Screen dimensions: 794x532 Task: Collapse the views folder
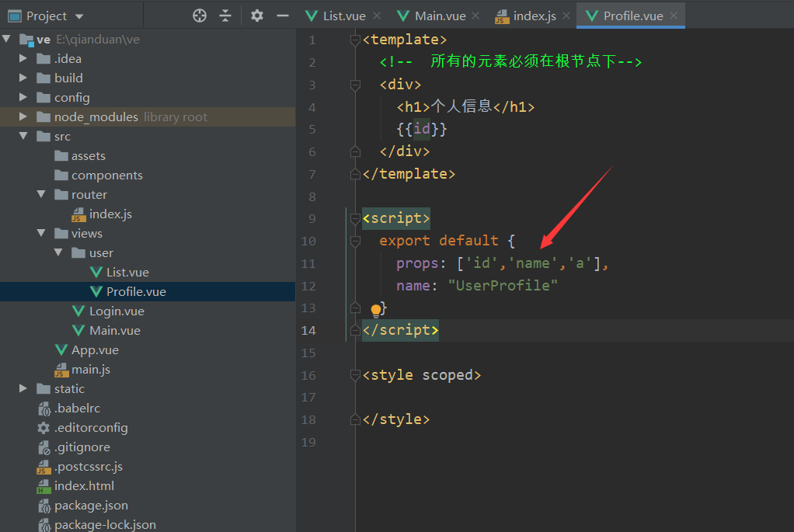[x=41, y=233]
